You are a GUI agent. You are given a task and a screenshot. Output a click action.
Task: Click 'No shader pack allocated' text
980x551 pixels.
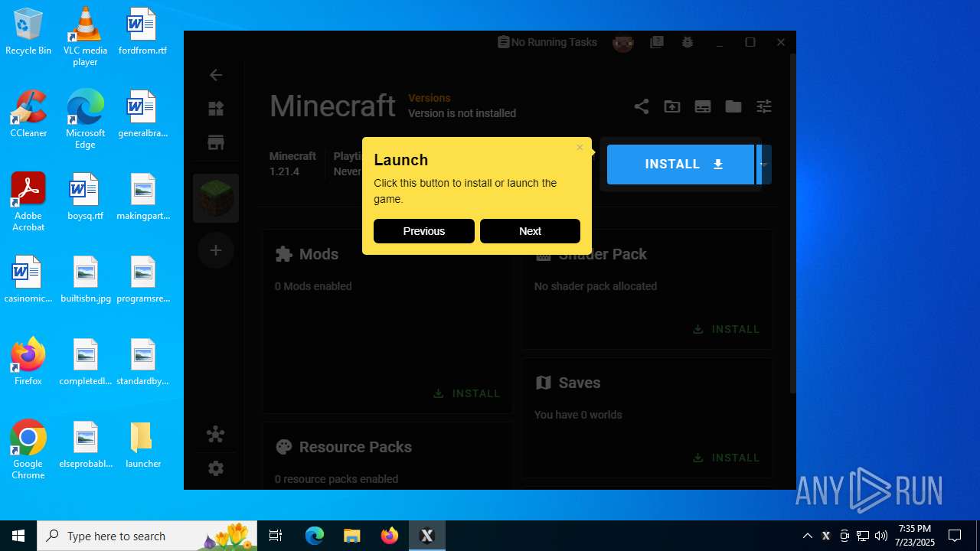[596, 286]
